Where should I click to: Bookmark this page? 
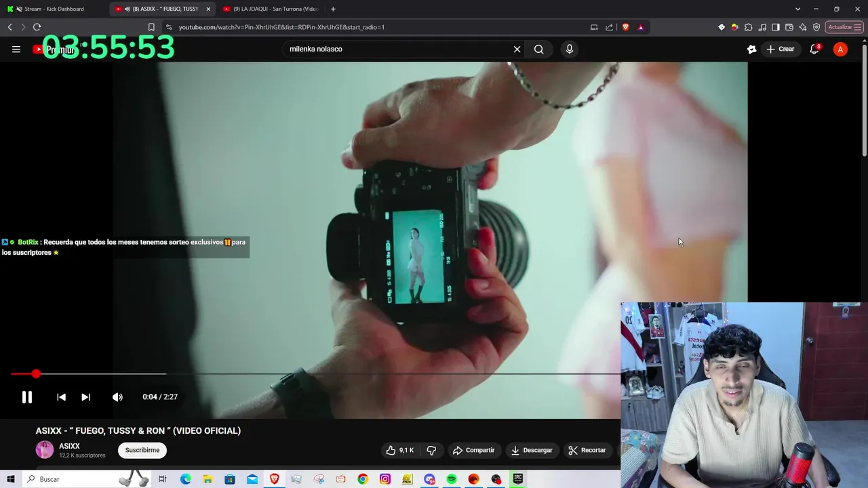pos(151,27)
